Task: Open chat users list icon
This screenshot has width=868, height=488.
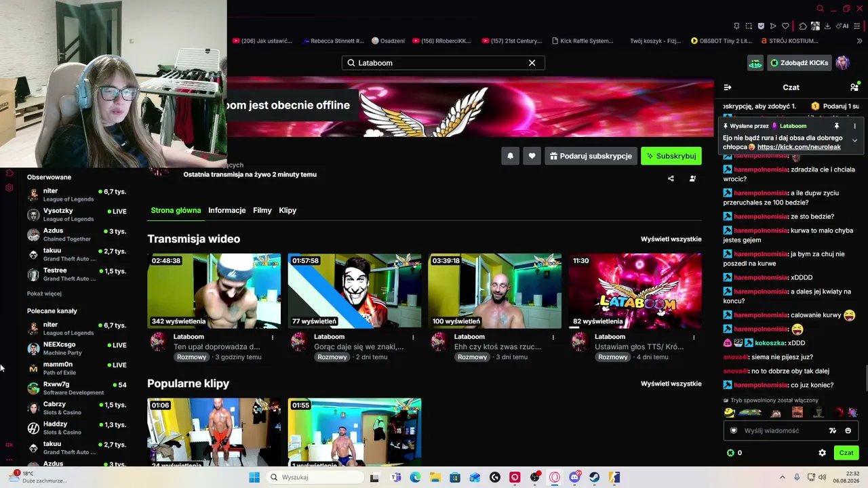Action: [x=854, y=87]
